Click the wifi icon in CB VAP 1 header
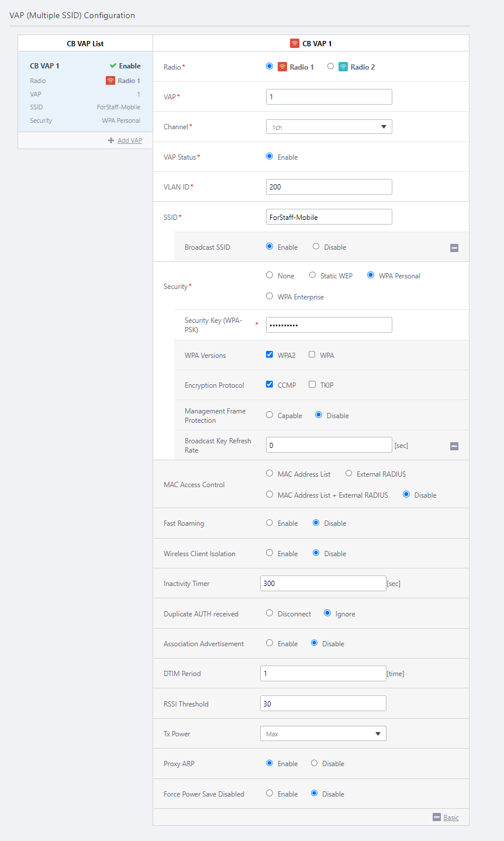Image resolution: width=504 pixels, height=841 pixels. coord(295,43)
